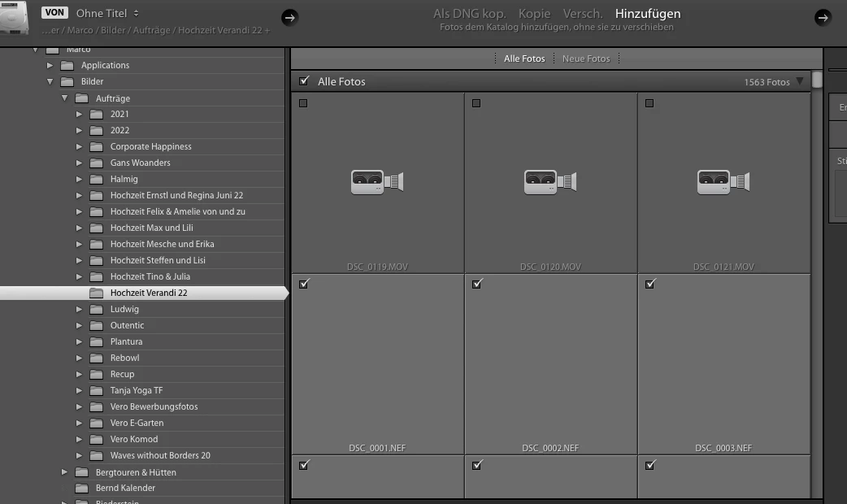Click the folder icon of Waves without Borders 20
The image size is (847, 504).
point(96,455)
